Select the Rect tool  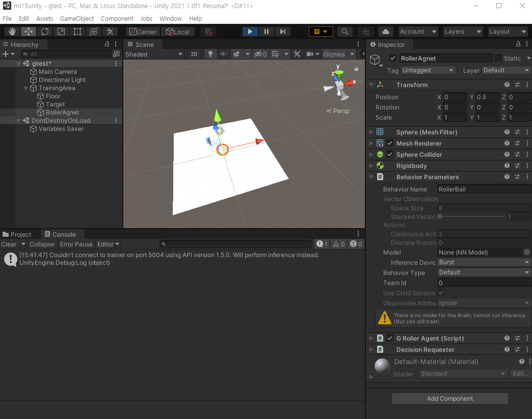point(77,32)
